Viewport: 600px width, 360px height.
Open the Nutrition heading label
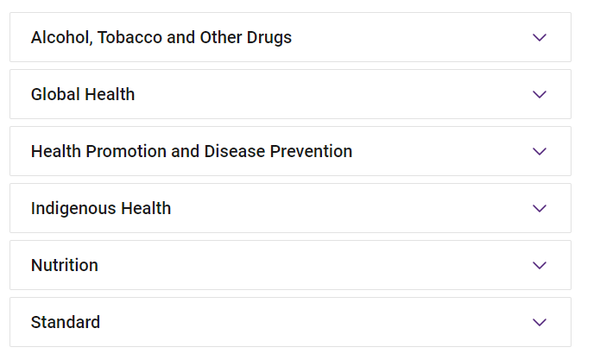point(64,266)
